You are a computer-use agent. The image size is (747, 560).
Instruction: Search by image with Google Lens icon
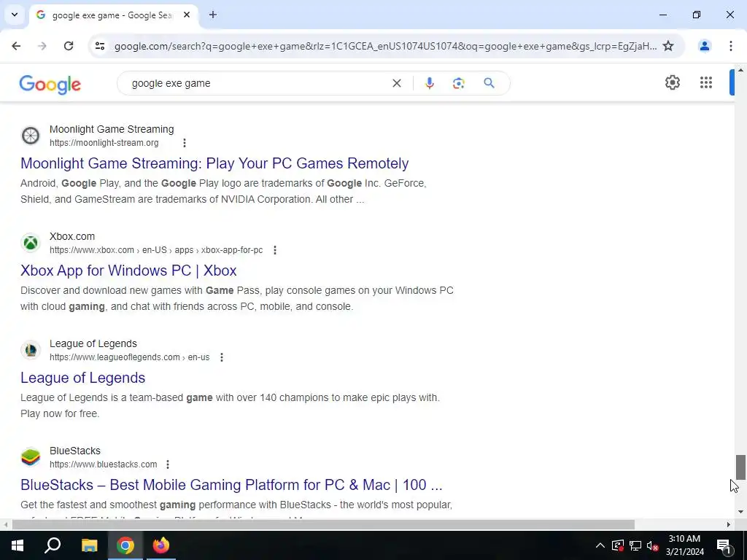point(458,83)
